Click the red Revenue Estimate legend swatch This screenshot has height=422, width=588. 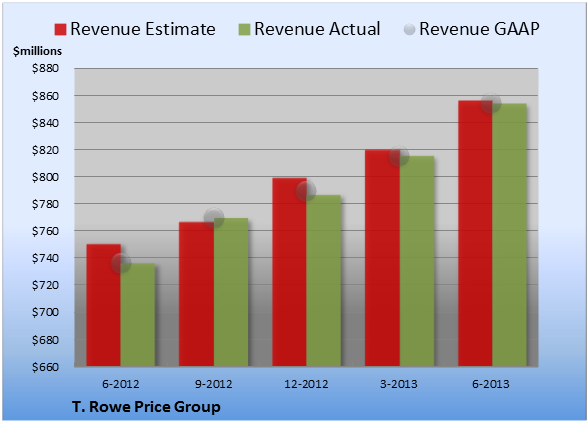[60, 30]
